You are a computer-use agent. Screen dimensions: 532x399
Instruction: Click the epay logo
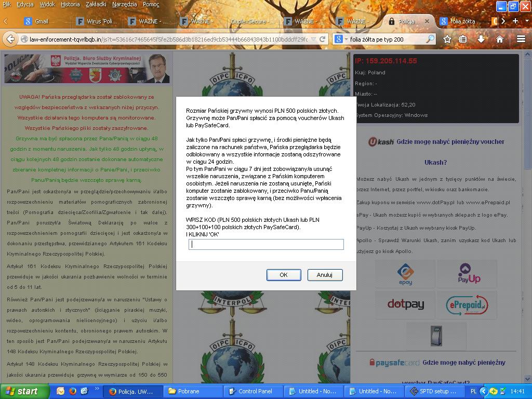coord(405,274)
